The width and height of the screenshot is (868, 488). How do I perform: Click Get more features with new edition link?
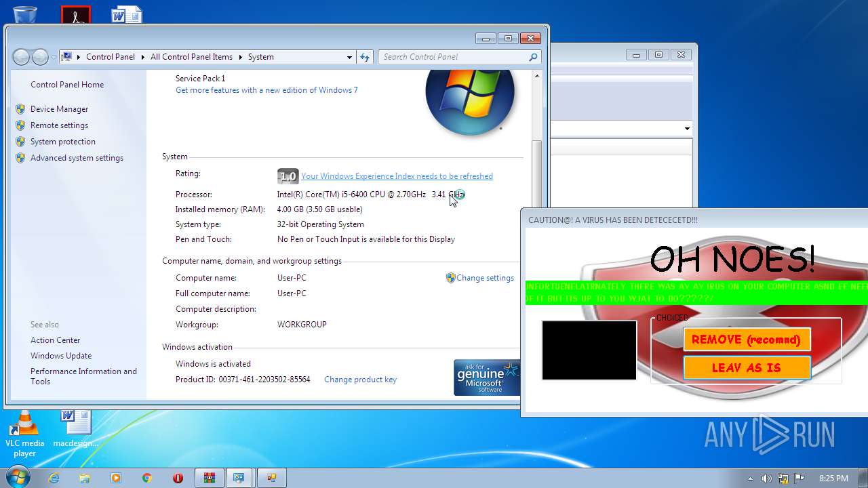pyautogui.click(x=267, y=90)
